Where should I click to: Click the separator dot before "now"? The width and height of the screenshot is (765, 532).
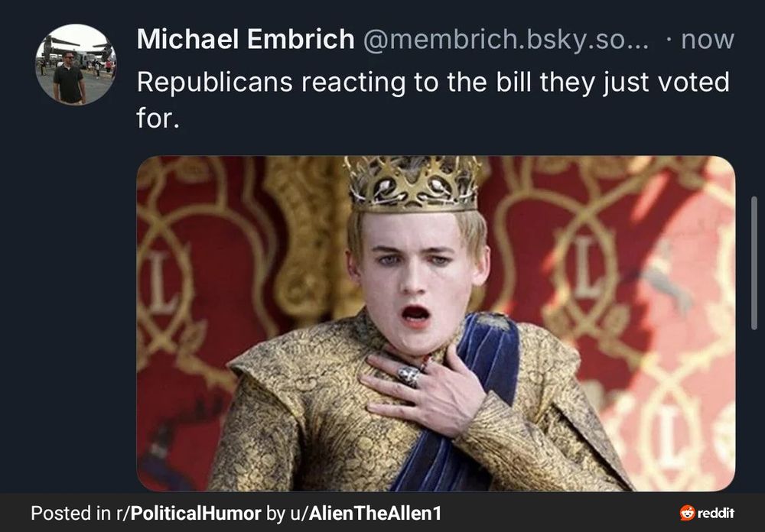tap(669, 40)
